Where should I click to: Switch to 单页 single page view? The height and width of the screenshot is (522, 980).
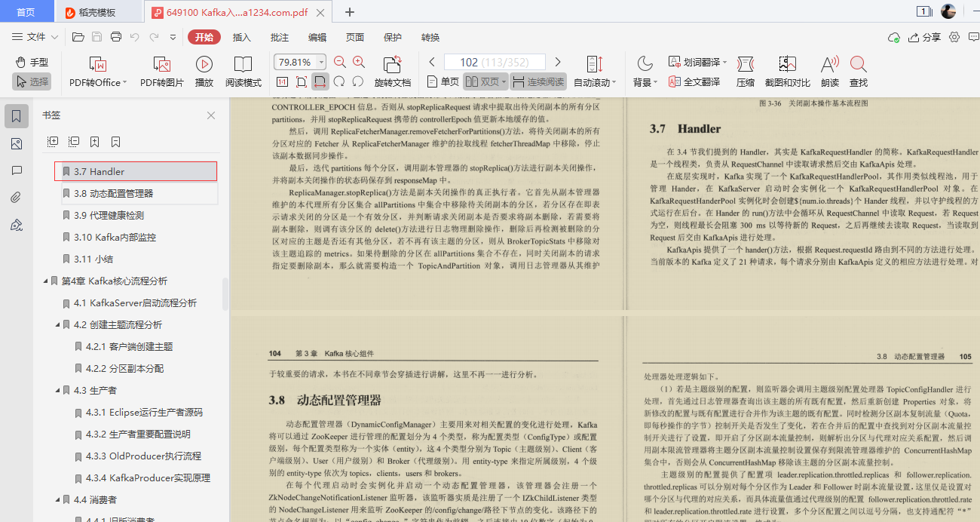click(x=442, y=82)
